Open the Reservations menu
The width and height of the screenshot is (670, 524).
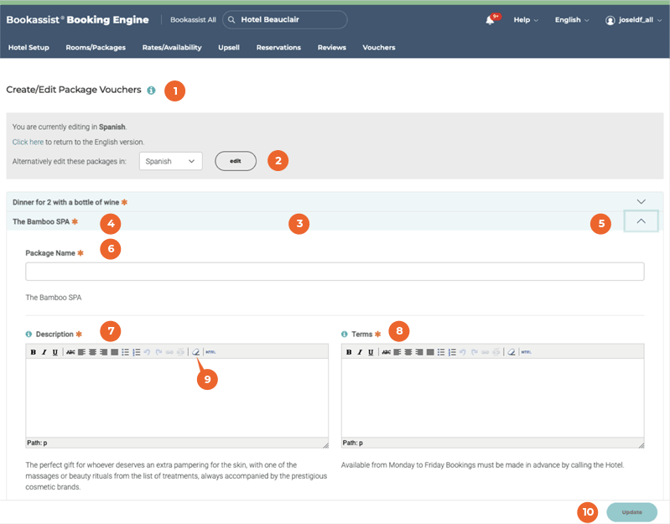pos(279,47)
